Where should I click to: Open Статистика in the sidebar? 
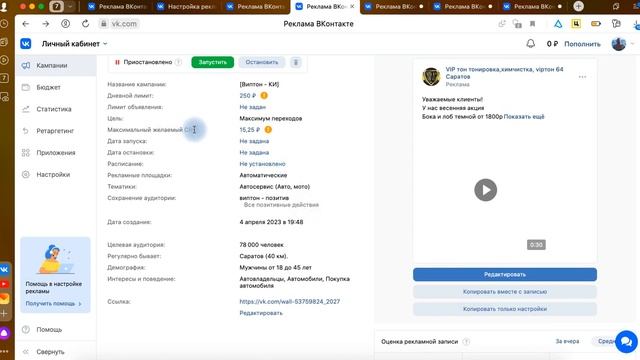56,109
